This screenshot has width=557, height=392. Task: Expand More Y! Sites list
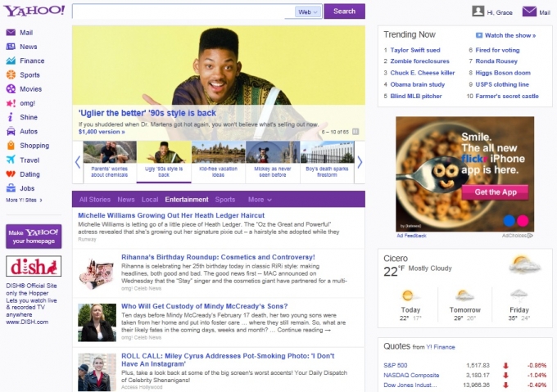click(24, 200)
